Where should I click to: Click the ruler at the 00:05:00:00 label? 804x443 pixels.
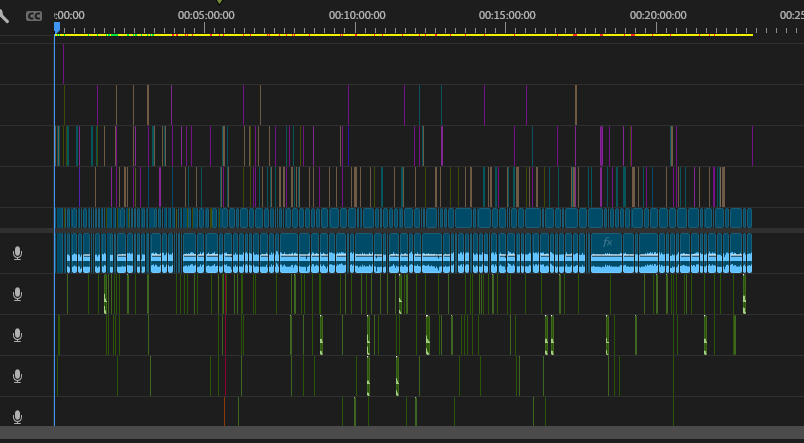click(206, 15)
